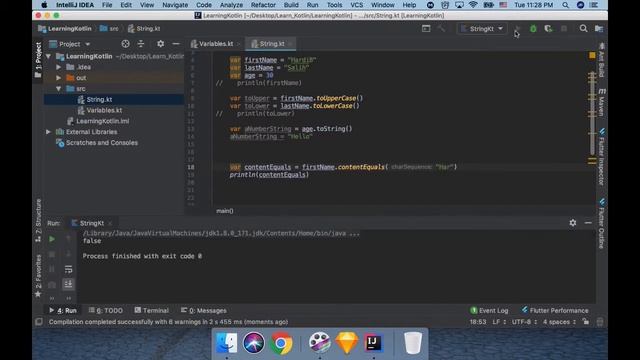The height and width of the screenshot is (360, 640).
Task: Click Collapse All icon in Project panel header
Action: coord(141,44)
